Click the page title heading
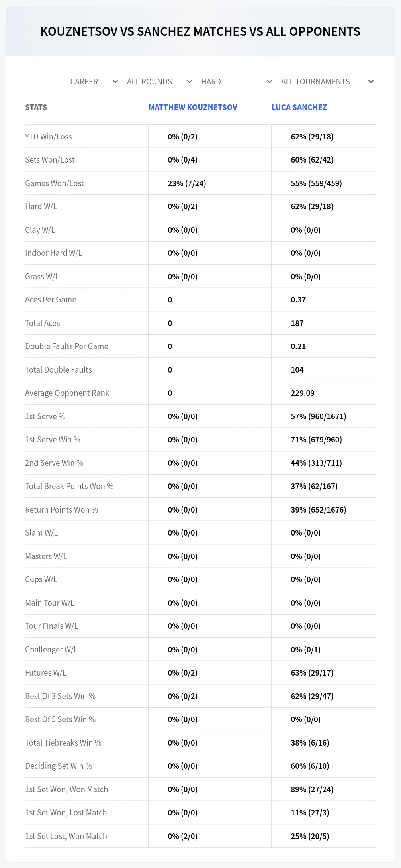Viewport: 401px width, 868px height. [x=200, y=31]
